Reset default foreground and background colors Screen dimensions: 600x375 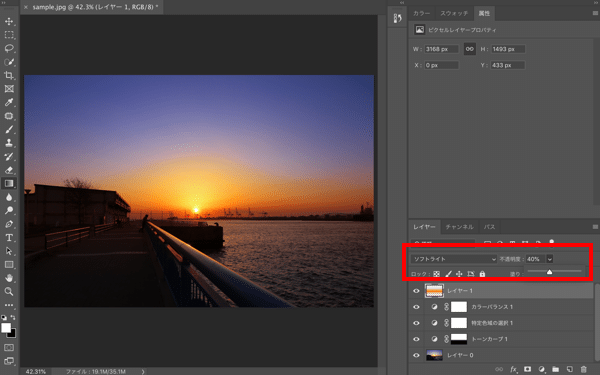(x=4, y=318)
